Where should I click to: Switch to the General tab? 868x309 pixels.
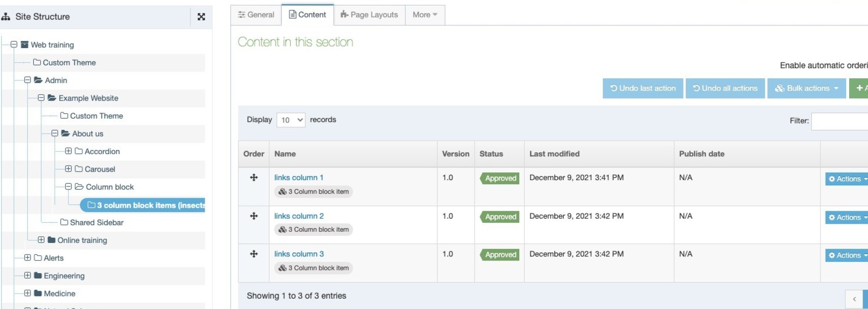point(256,15)
